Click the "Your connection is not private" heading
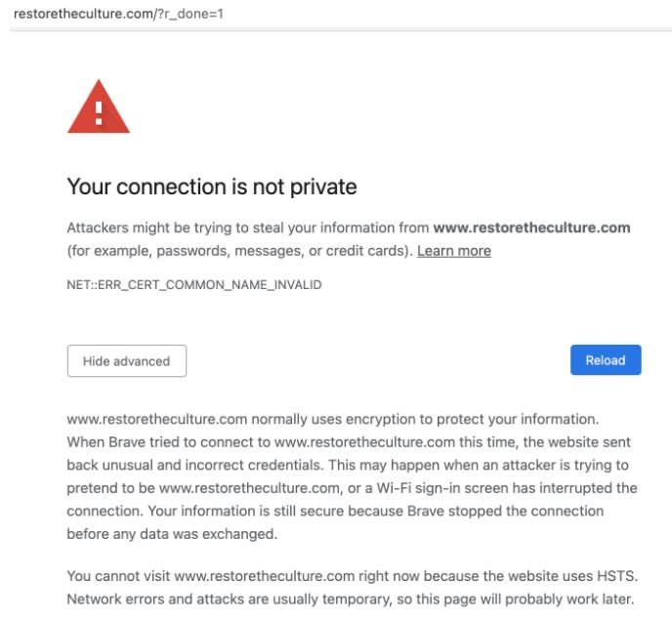Screen dimensions: 672x623 pyautogui.click(x=211, y=187)
